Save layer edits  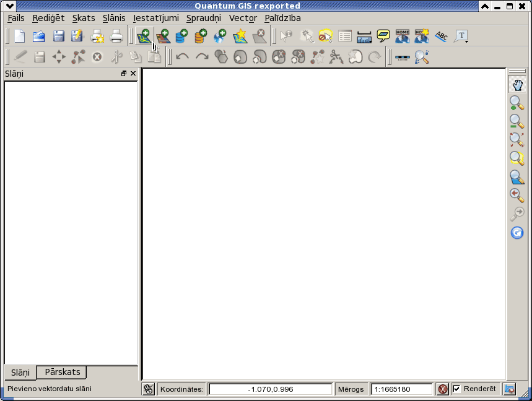[x=40, y=56]
